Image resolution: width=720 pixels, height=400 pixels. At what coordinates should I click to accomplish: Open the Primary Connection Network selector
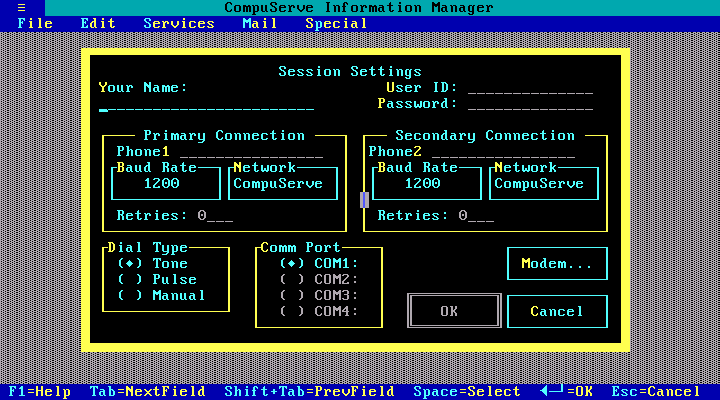[x=283, y=183]
